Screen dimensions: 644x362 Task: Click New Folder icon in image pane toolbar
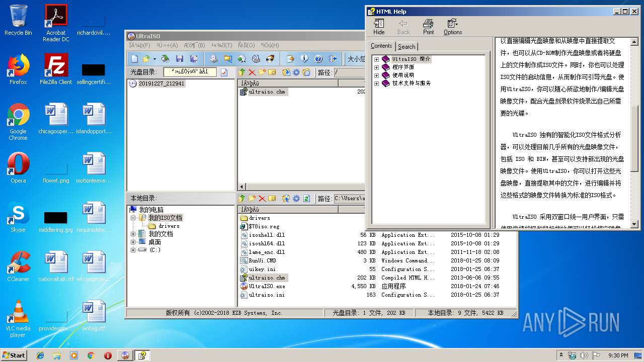tap(262, 72)
